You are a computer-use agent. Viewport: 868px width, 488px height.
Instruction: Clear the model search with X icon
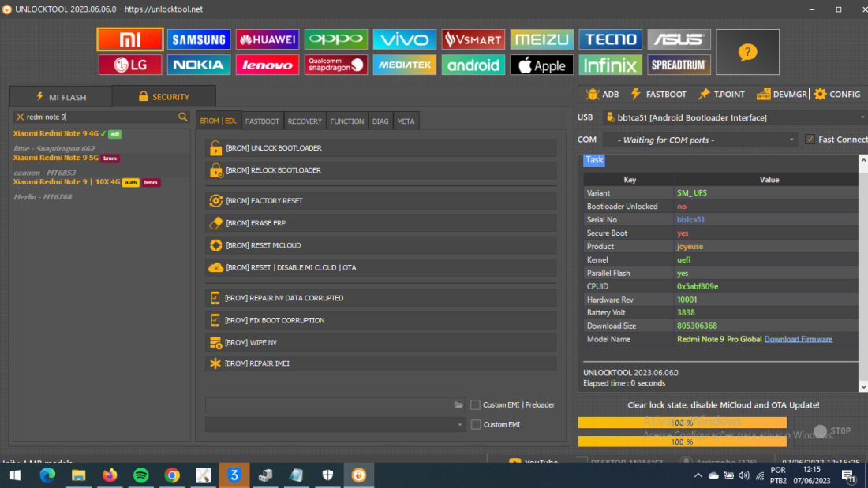(20, 117)
